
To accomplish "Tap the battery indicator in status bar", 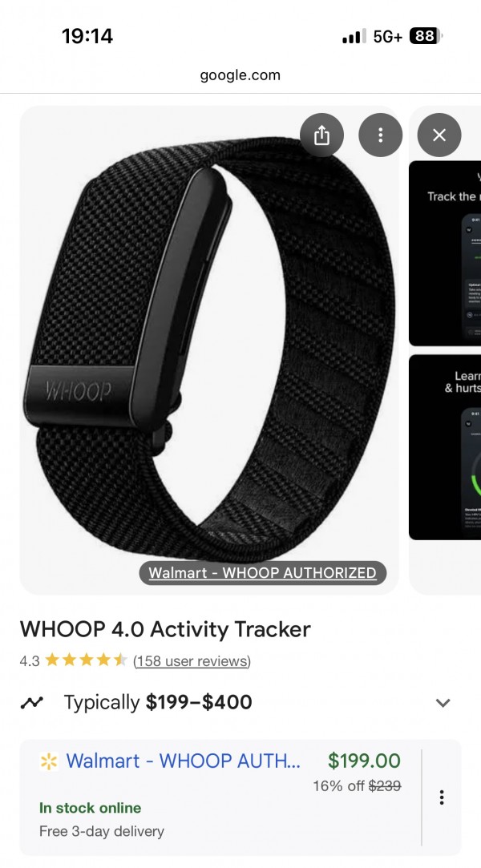I will 426,37.
